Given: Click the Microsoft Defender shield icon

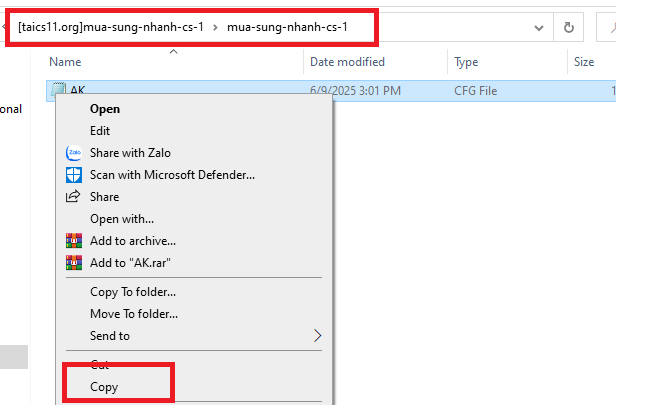Looking at the screenshot, I should 73,175.
